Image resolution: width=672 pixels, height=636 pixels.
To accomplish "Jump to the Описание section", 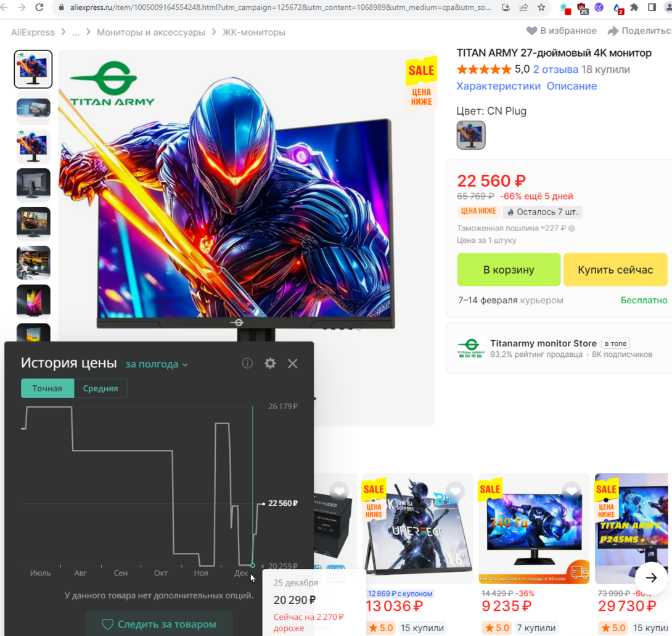I will (x=572, y=86).
